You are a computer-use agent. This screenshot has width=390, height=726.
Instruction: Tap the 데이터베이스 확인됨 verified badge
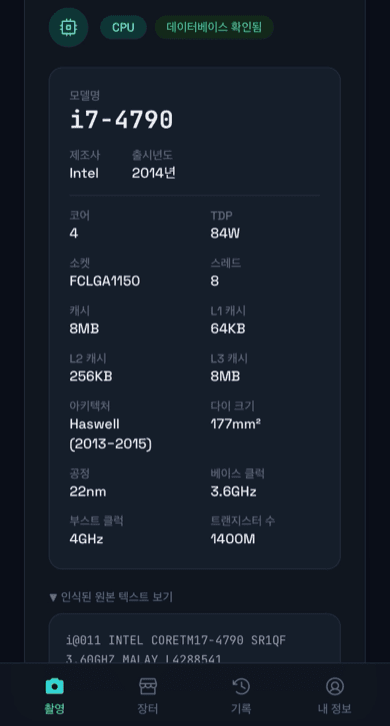coord(214,27)
